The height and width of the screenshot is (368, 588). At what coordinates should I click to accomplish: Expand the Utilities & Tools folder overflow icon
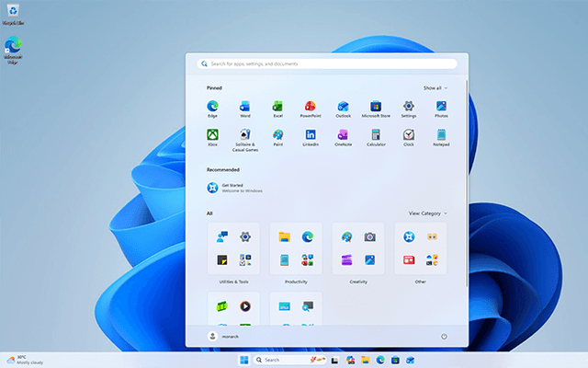245,259
